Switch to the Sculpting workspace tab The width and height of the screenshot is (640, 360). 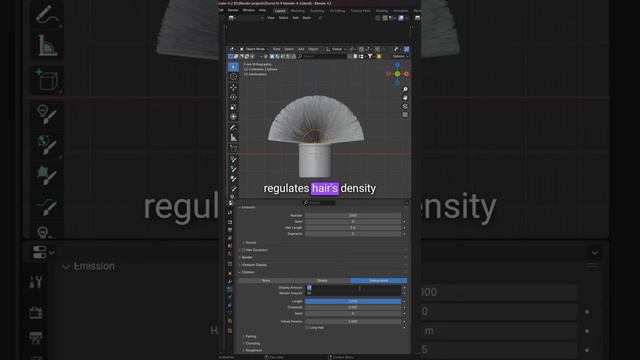click(x=317, y=11)
